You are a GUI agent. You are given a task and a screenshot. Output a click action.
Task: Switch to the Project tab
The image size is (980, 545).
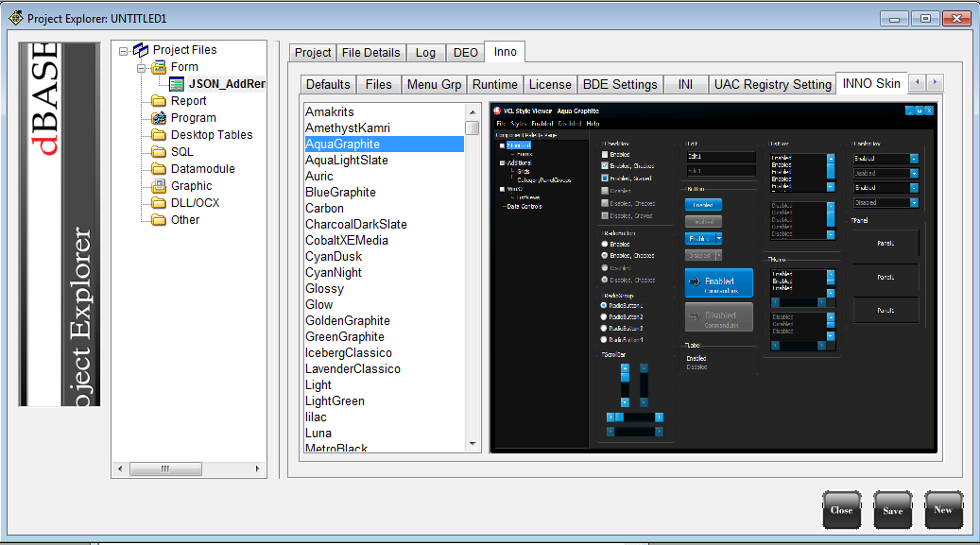pyautogui.click(x=313, y=53)
